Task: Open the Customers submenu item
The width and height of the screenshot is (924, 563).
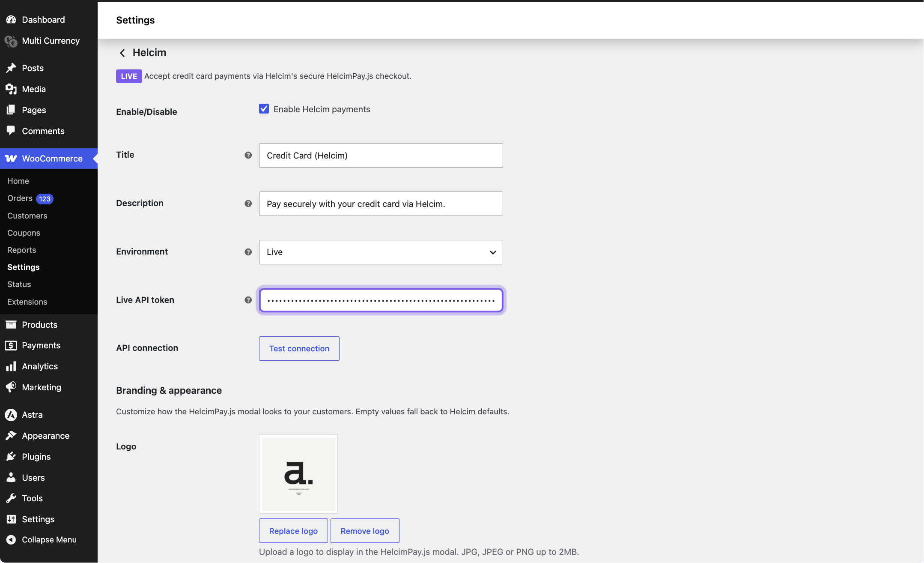Action: 27,216
